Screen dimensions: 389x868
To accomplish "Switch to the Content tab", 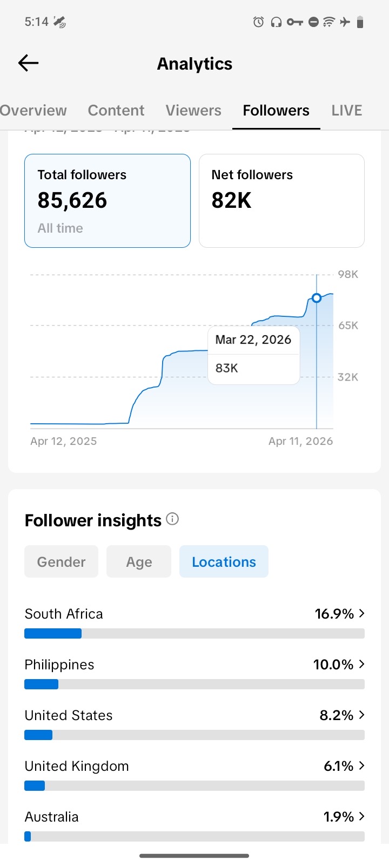I will click(116, 111).
